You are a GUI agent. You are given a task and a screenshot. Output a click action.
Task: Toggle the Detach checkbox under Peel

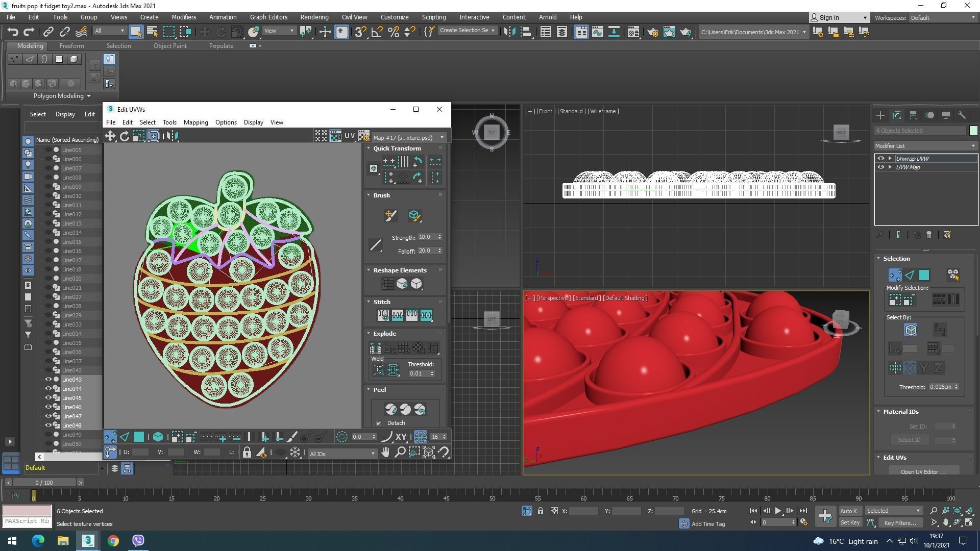[379, 423]
